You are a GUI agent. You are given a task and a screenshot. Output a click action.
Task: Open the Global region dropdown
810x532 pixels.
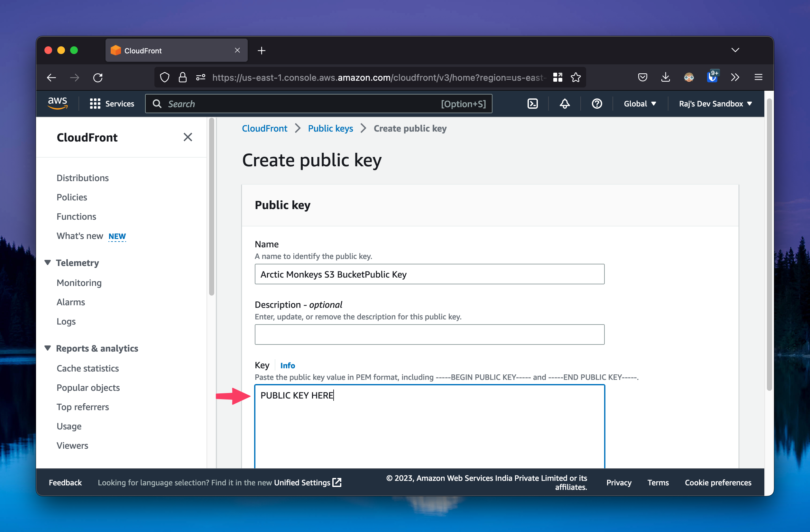[640, 104]
